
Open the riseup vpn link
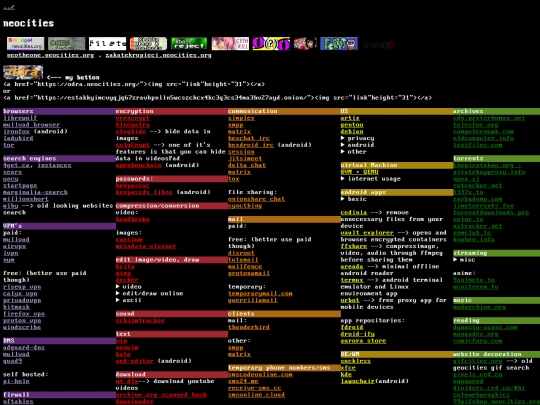point(22,287)
